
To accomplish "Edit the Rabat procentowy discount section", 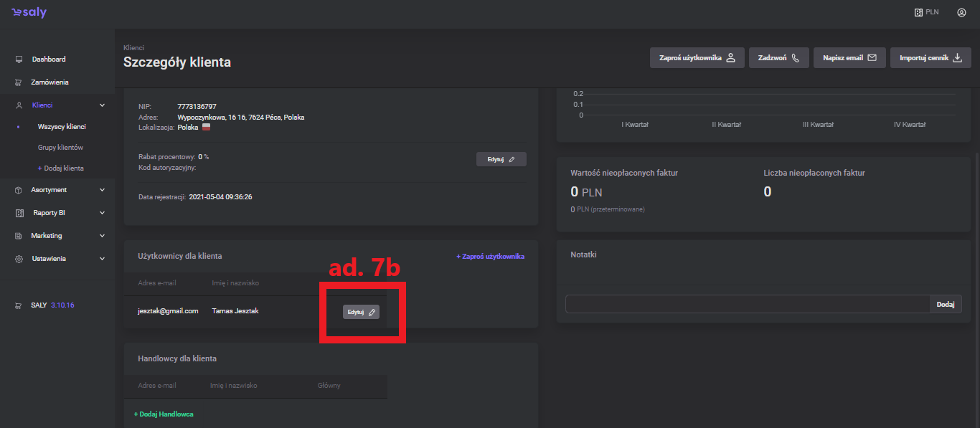I will point(501,159).
